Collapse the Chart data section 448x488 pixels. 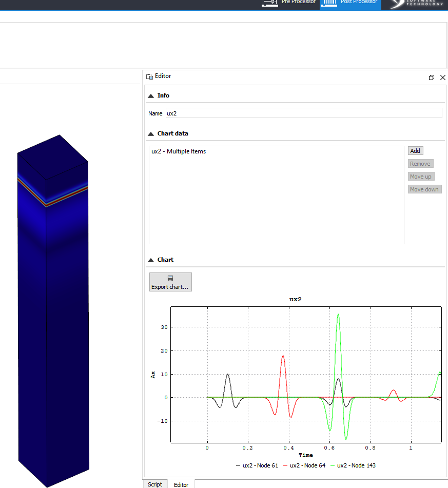(x=151, y=134)
